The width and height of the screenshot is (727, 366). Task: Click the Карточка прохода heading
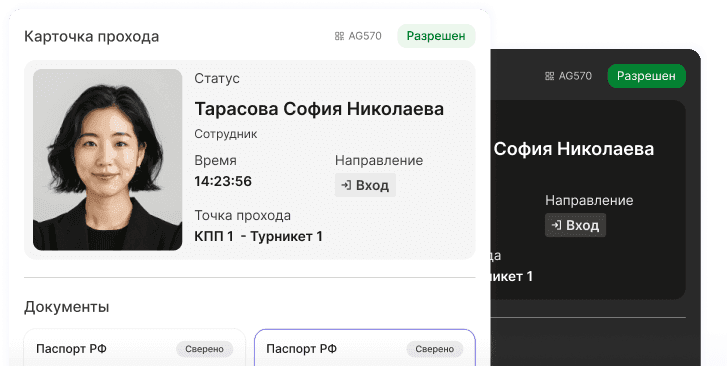pos(91,36)
